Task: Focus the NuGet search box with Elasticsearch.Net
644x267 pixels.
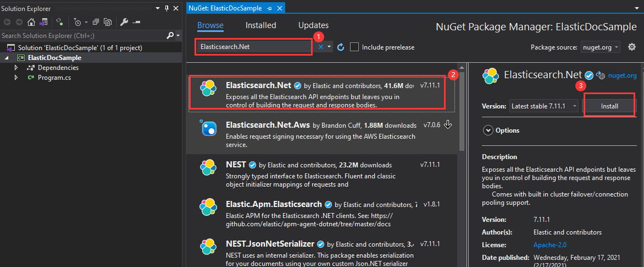Action: pos(253,47)
